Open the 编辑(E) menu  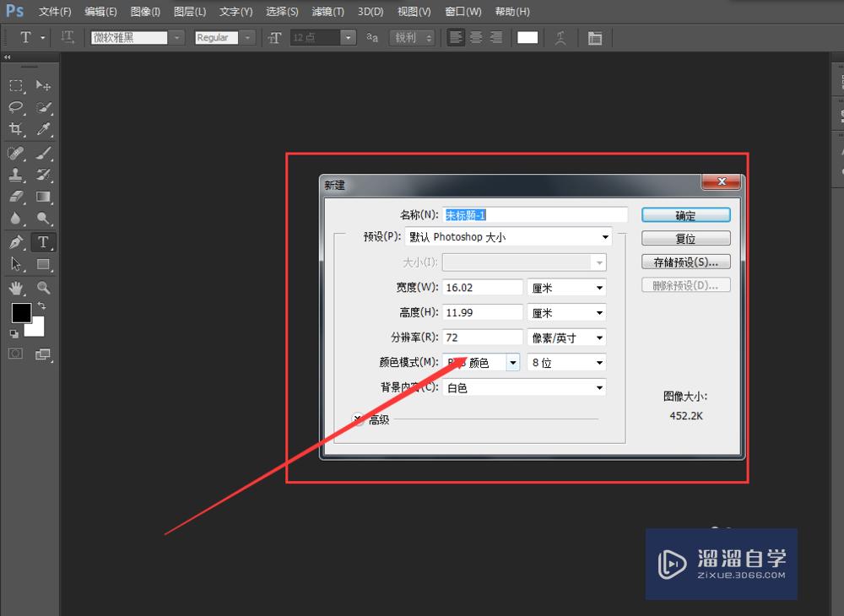(100, 11)
